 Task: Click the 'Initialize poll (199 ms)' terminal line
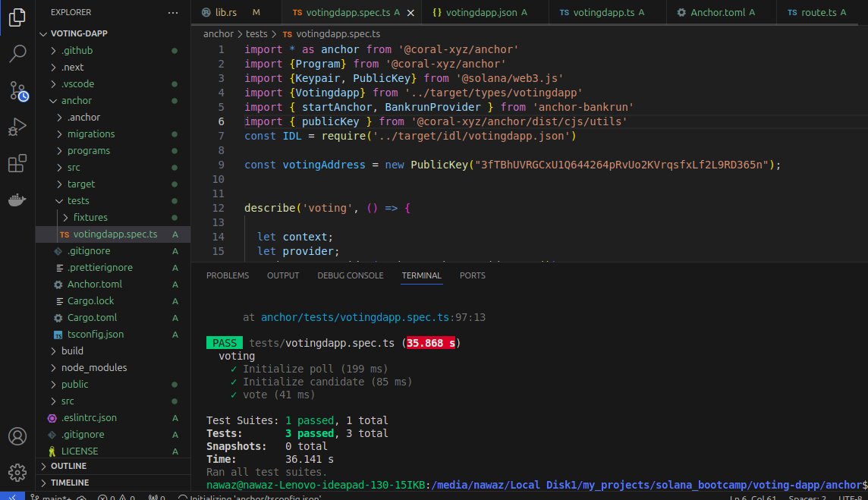(315, 369)
